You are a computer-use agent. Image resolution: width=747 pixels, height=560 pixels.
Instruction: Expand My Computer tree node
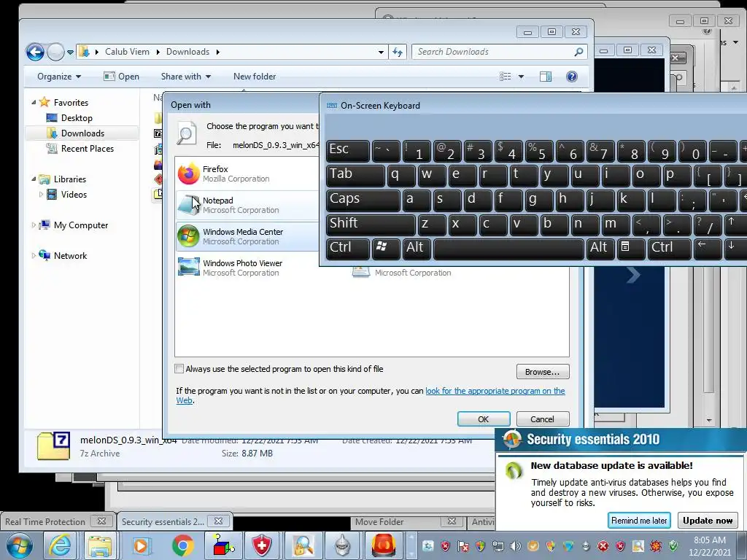[x=34, y=225]
